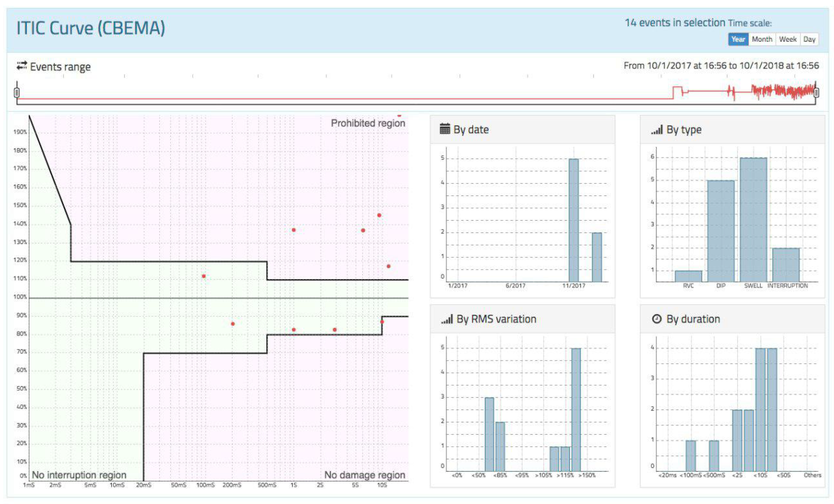Click the bar-chart icon beside By type

click(657, 130)
